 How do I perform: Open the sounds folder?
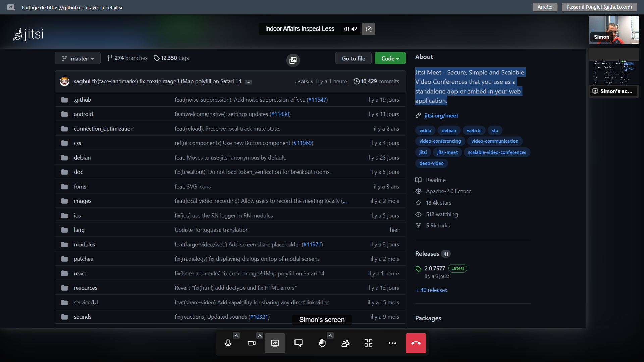[x=83, y=317]
